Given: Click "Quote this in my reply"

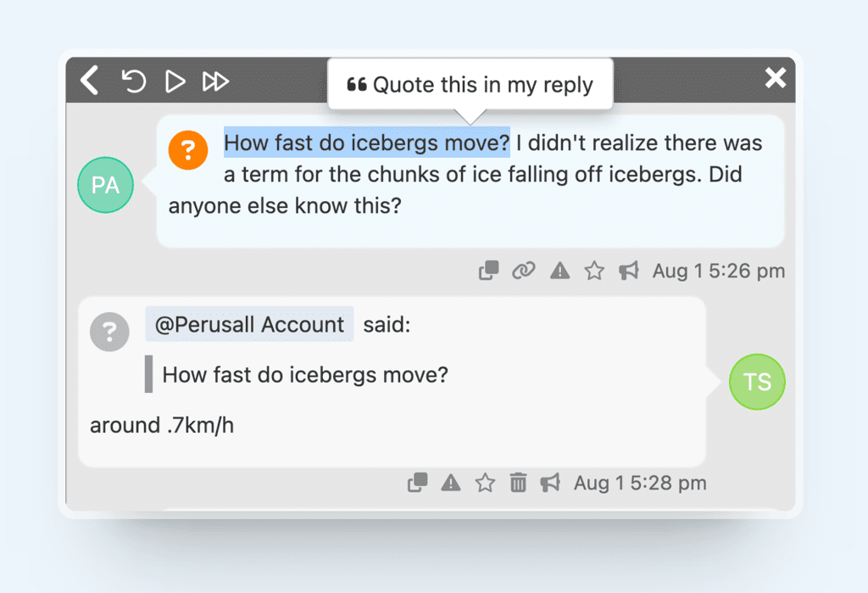Looking at the screenshot, I should (x=470, y=85).
